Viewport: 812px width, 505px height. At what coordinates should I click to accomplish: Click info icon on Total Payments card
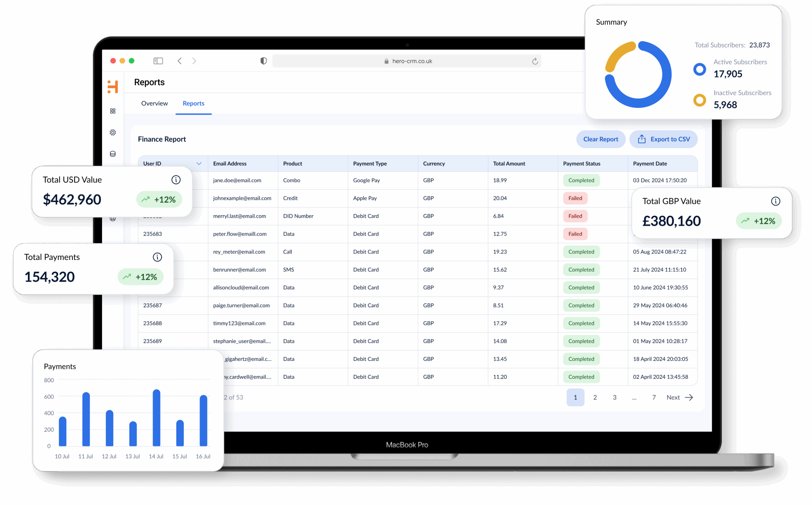coord(157,257)
